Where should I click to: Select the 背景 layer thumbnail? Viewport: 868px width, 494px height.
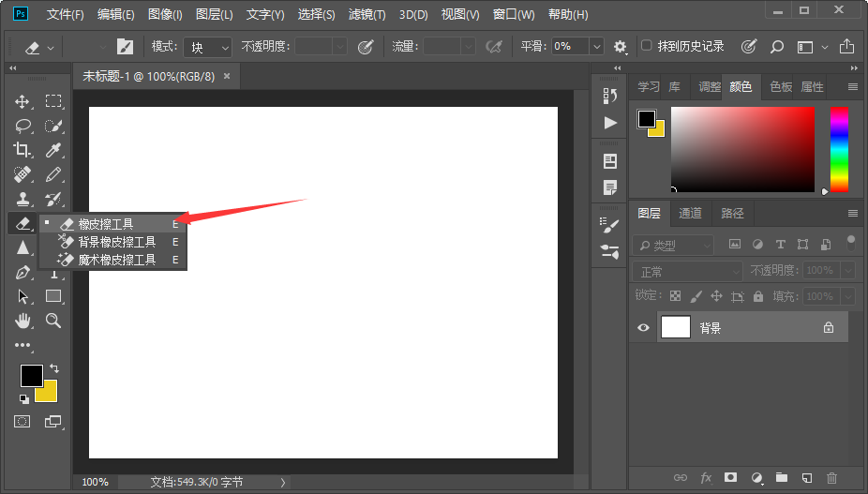point(675,327)
